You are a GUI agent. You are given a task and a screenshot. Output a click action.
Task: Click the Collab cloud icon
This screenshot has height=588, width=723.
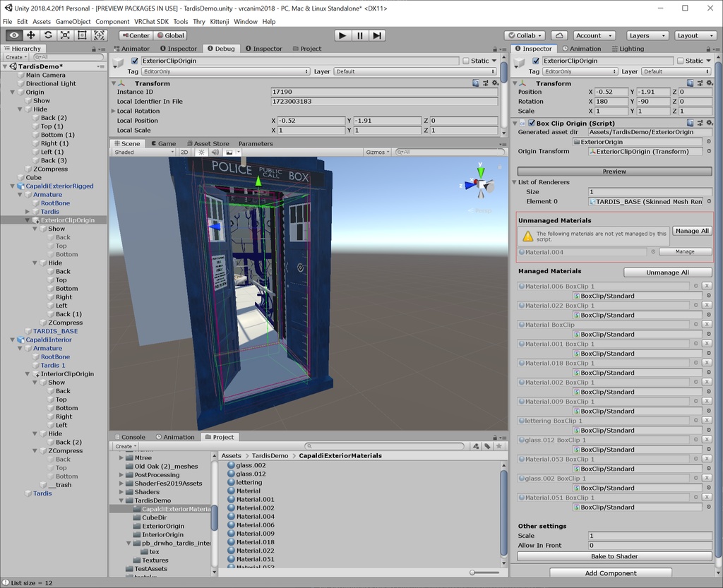[559, 35]
